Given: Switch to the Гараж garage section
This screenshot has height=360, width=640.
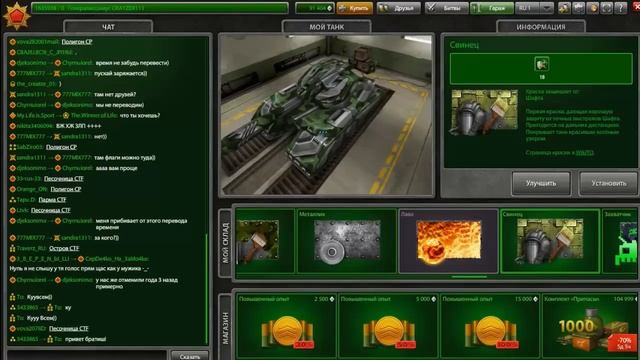Looking at the screenshot, I should pyautogui.click(x=492, y=8).
